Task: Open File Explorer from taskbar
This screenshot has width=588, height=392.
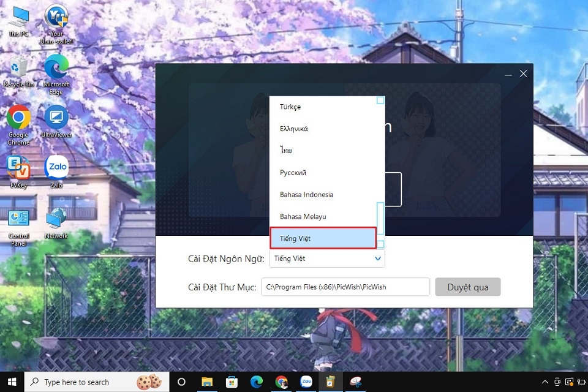Action: 207,382
